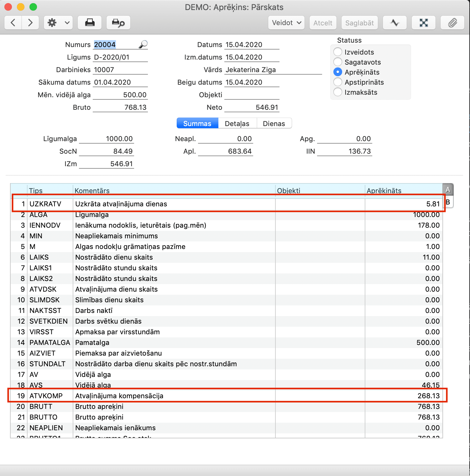
Task: Click the printer icon
Action: (90, 23)
